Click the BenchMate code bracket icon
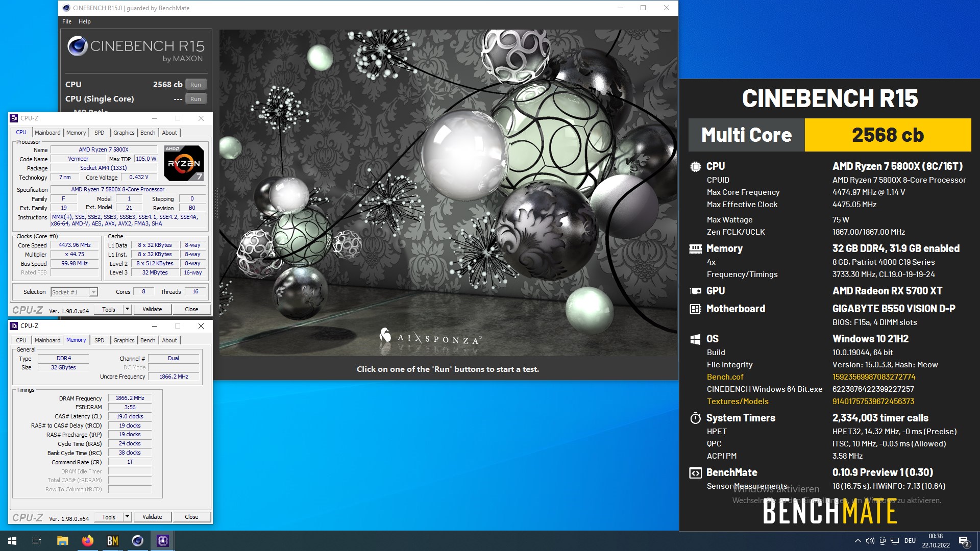The image size is (980, 551). (x=695, y=473)
